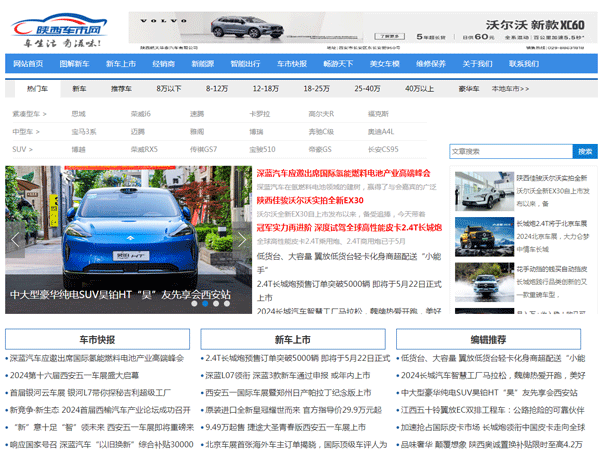Select 美女车模 in the navigation bar

[385, 64]
